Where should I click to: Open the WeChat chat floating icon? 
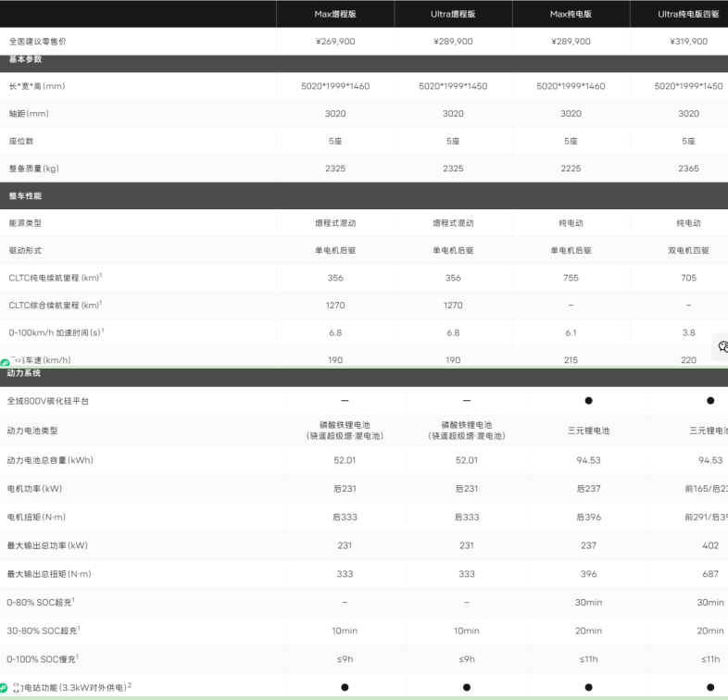tap(722, 346)
